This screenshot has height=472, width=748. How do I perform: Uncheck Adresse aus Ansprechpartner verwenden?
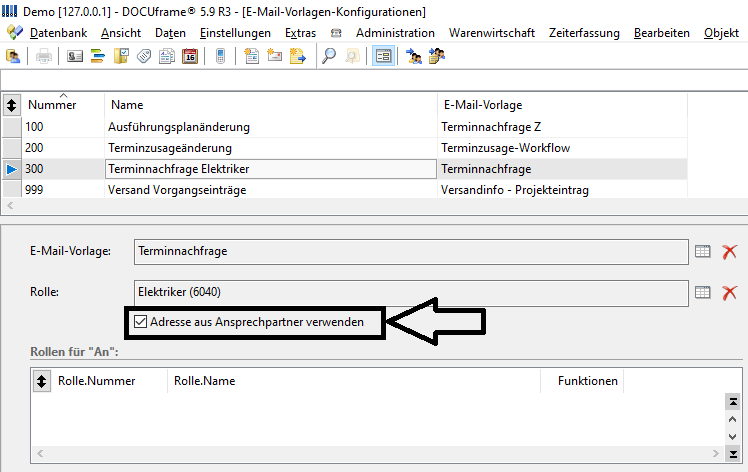click(140, 322)
